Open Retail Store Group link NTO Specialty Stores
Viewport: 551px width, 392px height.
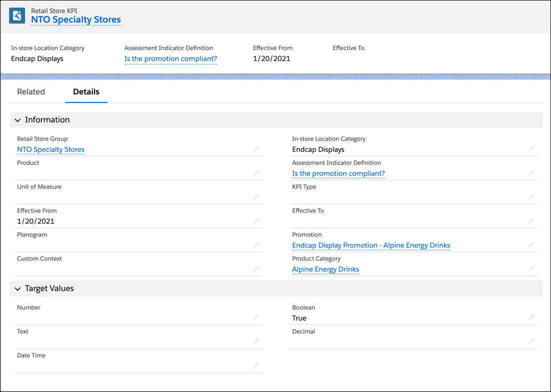50,150
